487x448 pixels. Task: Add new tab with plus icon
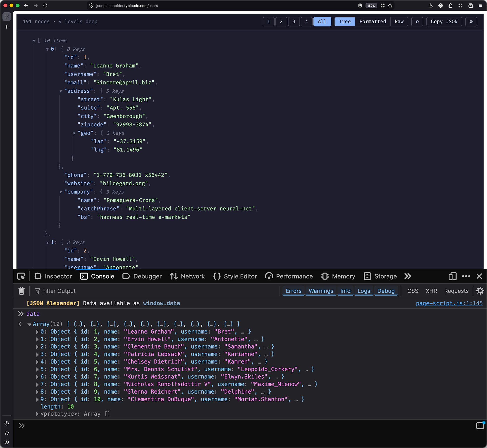pos(7,27)
